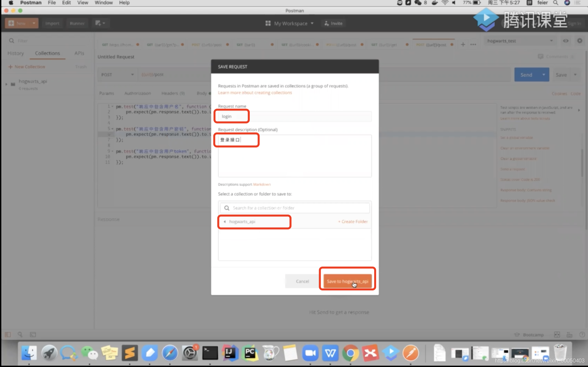Open the two-pane layout icon in status bar
The image size is (588, 367).
[x=557, y=335]
